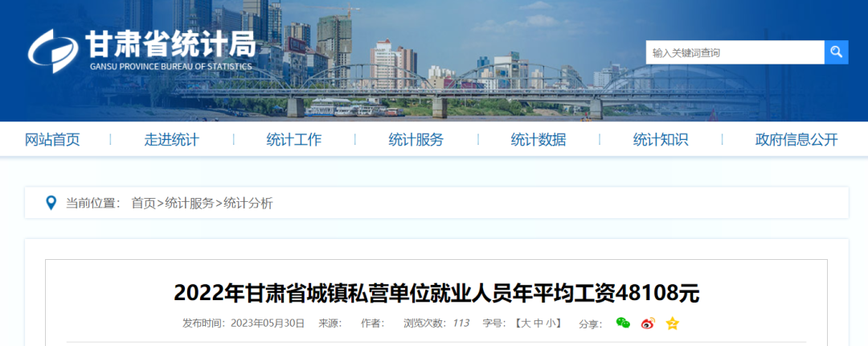Open 政府信息公开 navigation item
The height and width of the screenshot is (346, 868).
[x=796, y=140]
